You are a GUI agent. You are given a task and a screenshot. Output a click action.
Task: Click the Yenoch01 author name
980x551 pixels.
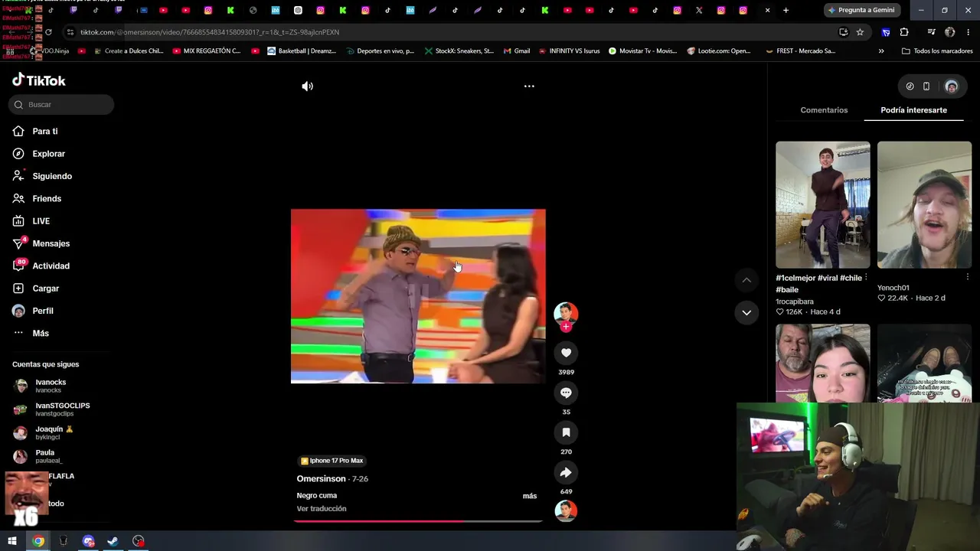pyautogui.click(x=893, y=288)
